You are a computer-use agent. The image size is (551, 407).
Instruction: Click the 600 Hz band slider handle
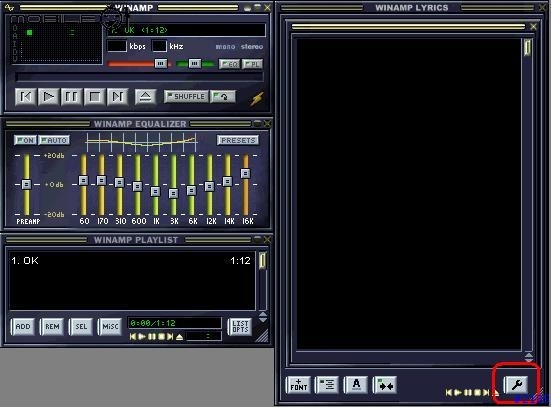tap(137, 186)
